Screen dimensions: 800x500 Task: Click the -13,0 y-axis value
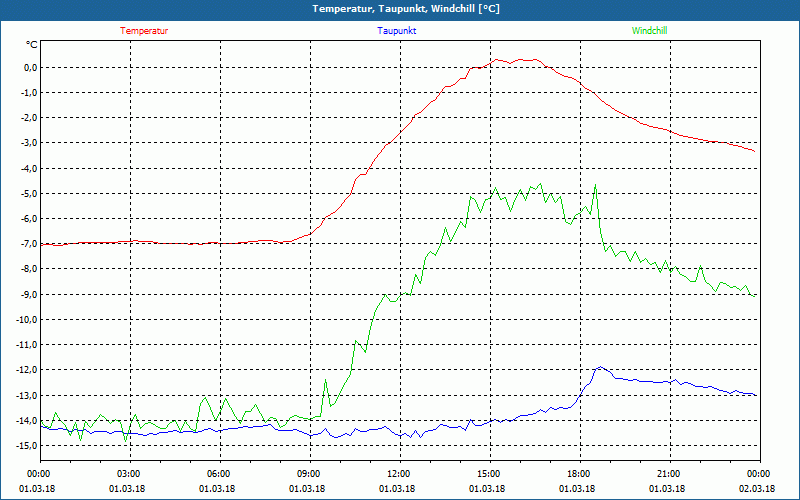[x=27, y=395]
